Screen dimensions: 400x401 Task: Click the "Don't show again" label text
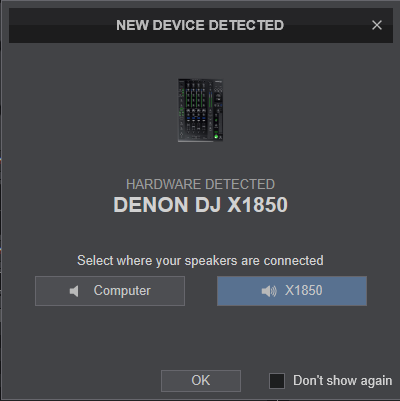342,381
